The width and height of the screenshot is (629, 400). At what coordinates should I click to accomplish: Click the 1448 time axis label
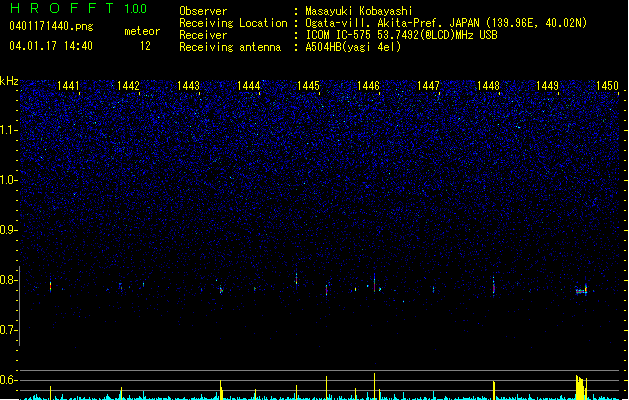(x=488, y=86)
